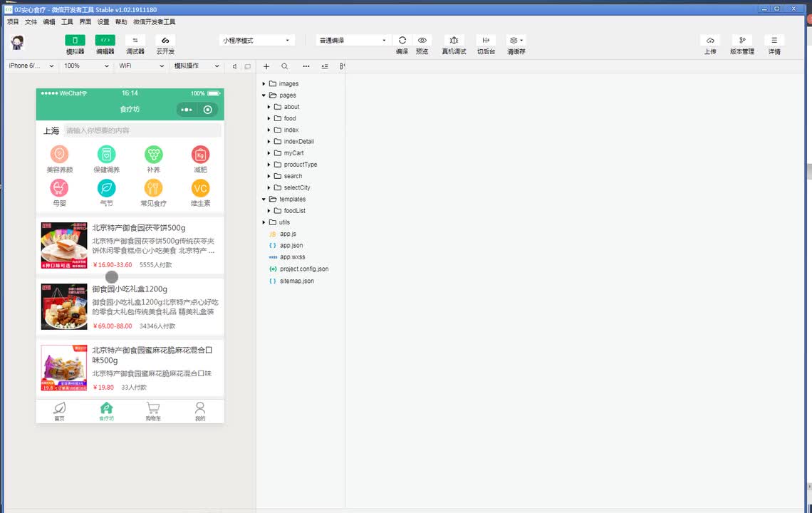Open the 茯苓饼500g product thumbnail
The width and height of the screenshot is (812, 513).
(64, 246)
